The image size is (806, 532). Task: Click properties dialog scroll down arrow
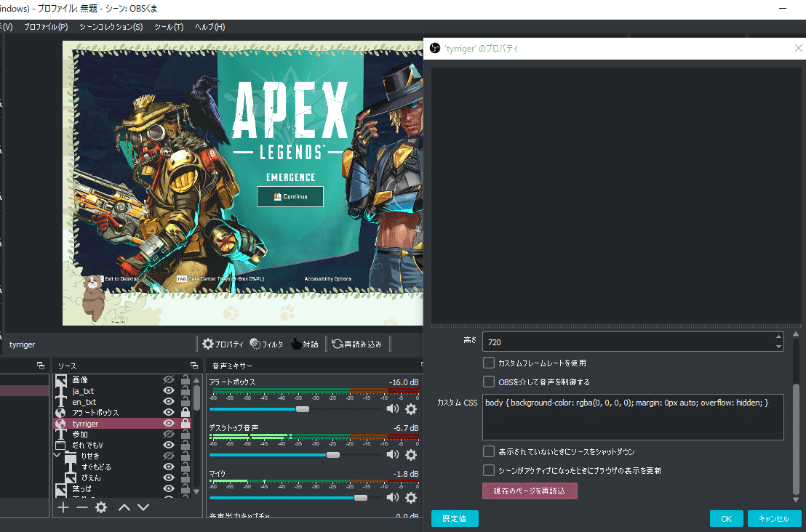(x=797, y=499)
